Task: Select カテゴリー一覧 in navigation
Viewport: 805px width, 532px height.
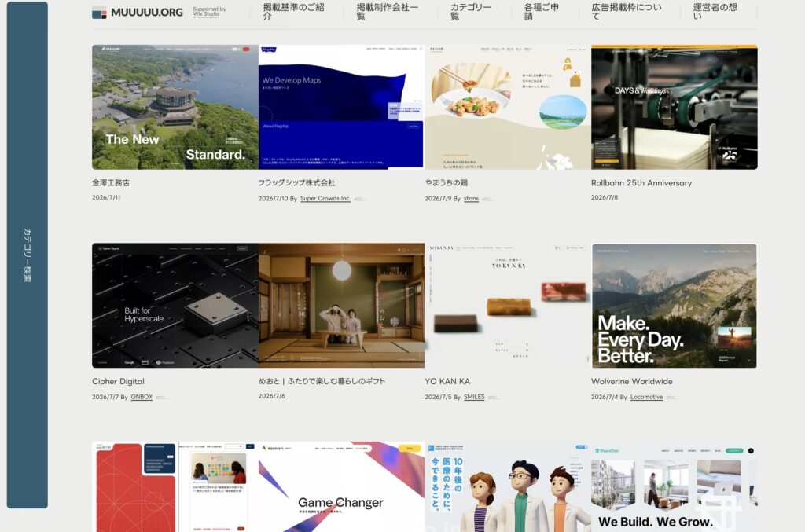Action: pyautogui.click(x=472, y=12)
